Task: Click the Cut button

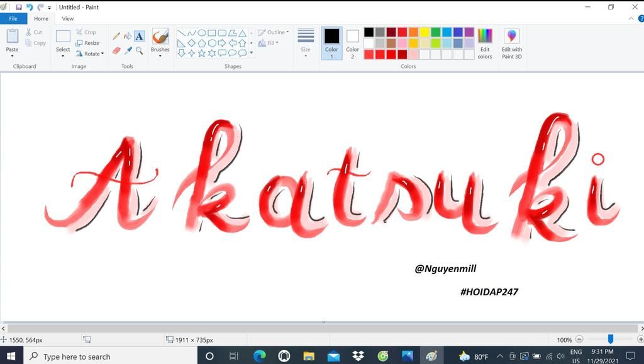Action: (34, 32)
